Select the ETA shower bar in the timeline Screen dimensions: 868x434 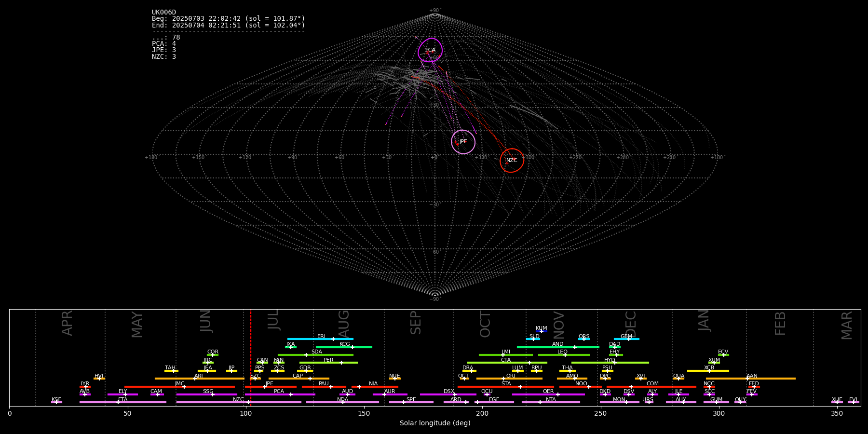coord(123,402)
